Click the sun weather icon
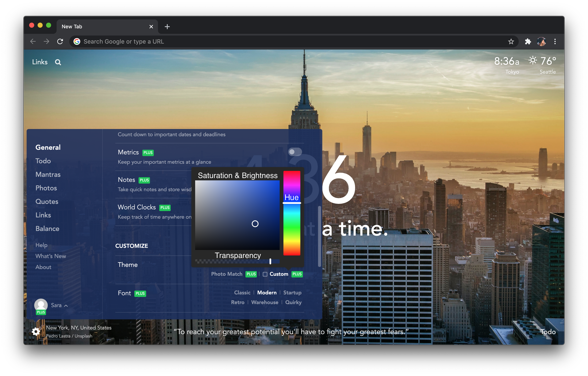Viewport: 588px width, 376px height. pos(533,60)
